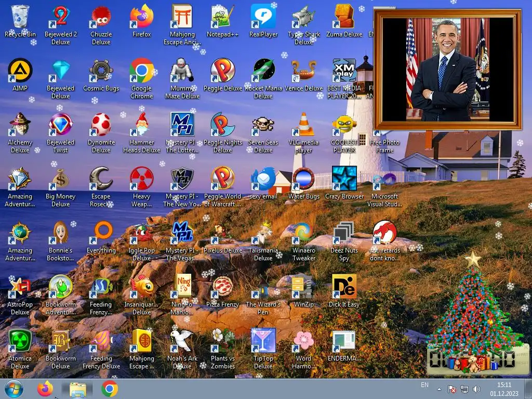Open the volume speaker tray icon
This screenshot has width=532, height=399.
coord(477,389)
